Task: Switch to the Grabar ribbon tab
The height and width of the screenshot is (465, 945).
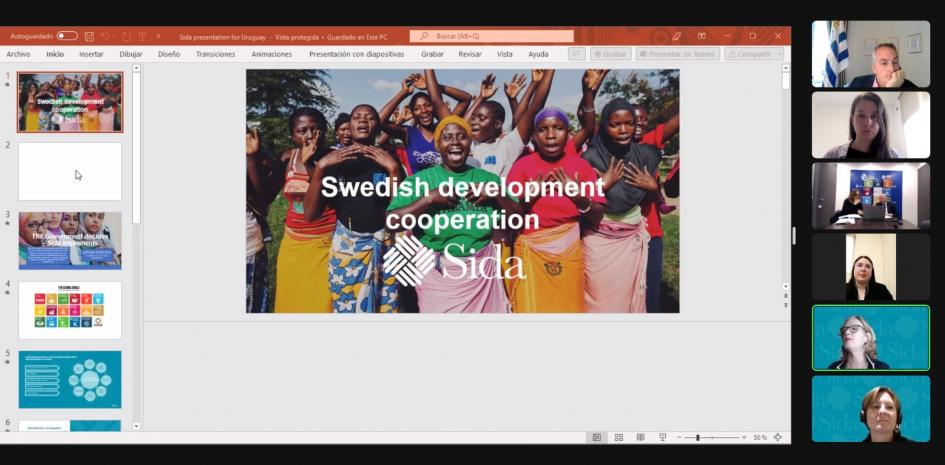Action: pyautogui.click(x=432, y=54)
